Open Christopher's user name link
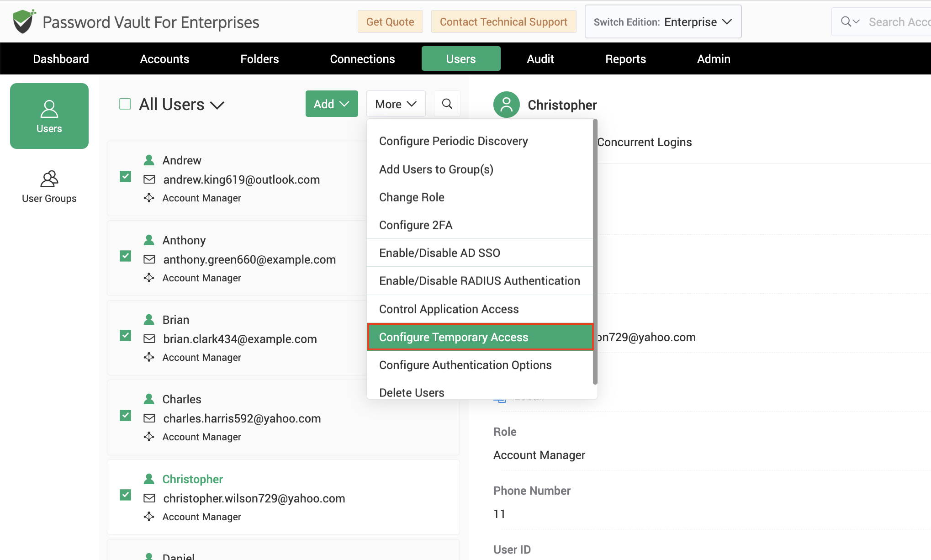 tap(192, 479)
